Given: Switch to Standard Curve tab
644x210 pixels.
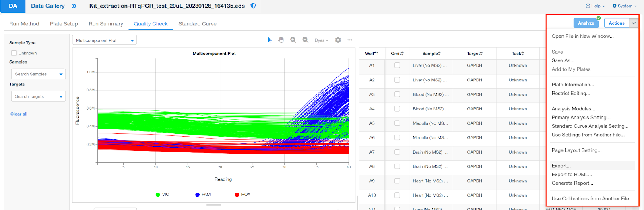Looking at the screenshot, I should [x=197, y=24].
